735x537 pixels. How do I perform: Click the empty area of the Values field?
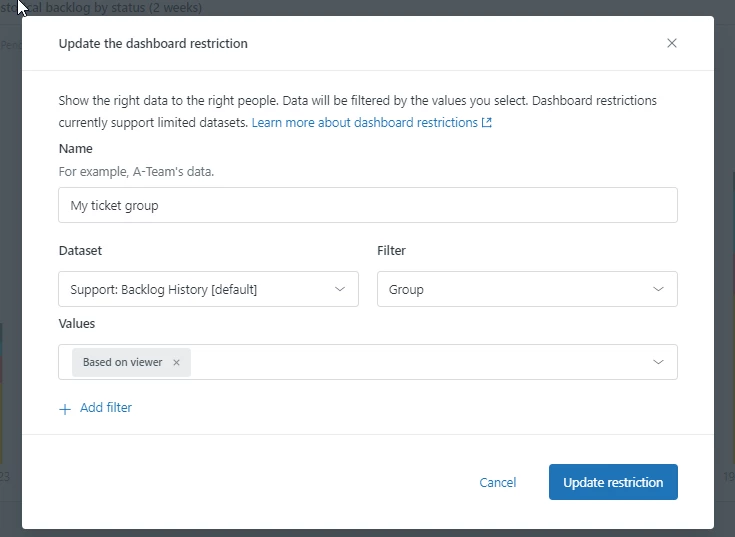[x=420, y=362]
